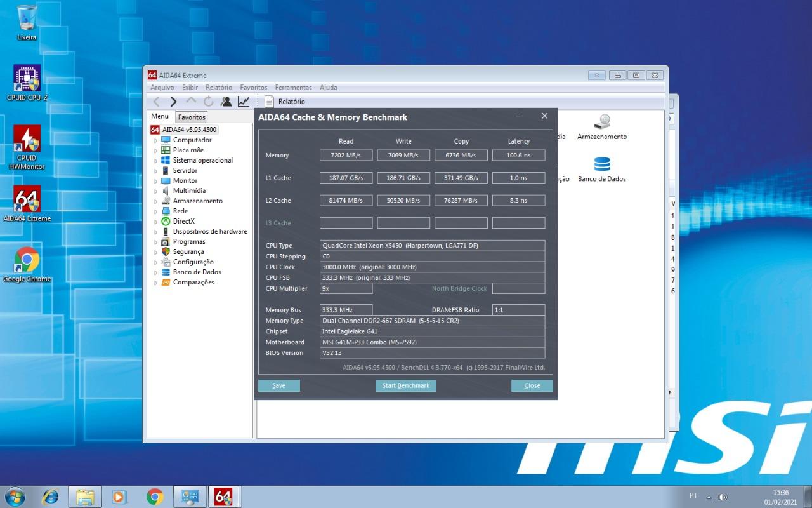812x508 pixels.
Task: Open the Banco de Dados icon in right pane
Action: coord(602,170)
